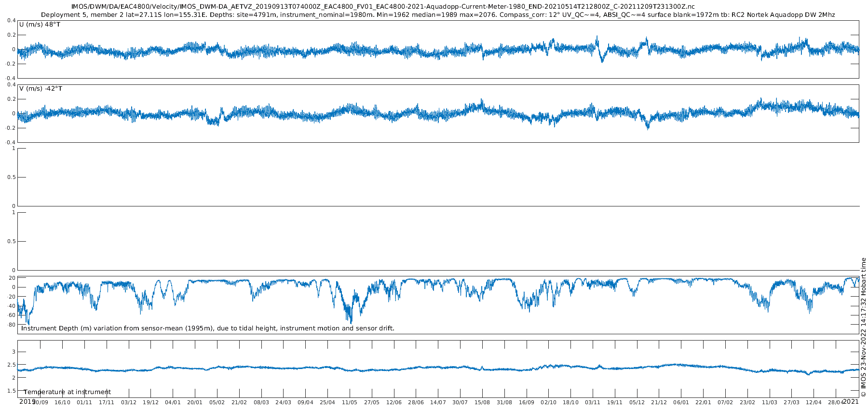The height and width of the screenshot is (410, 868).
Task: Select the '02/10' date tick label
Action: click(x=549, y=402)
